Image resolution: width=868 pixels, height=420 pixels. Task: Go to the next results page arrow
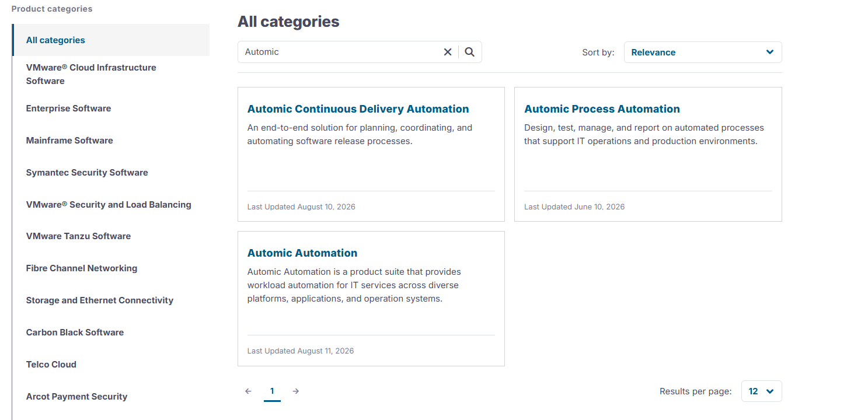(x=296, y=391)
